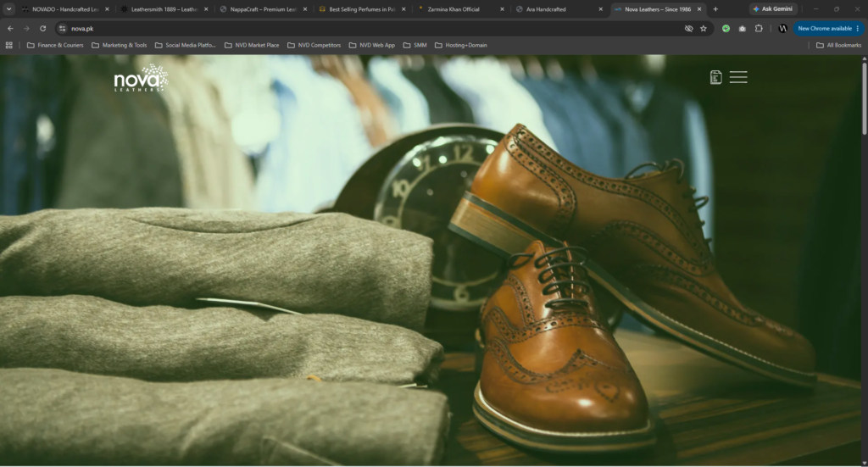Open the order list icon beside menu
Image resolution: width=868 pixels, height=467 pixels.
[x=715, y=77]
